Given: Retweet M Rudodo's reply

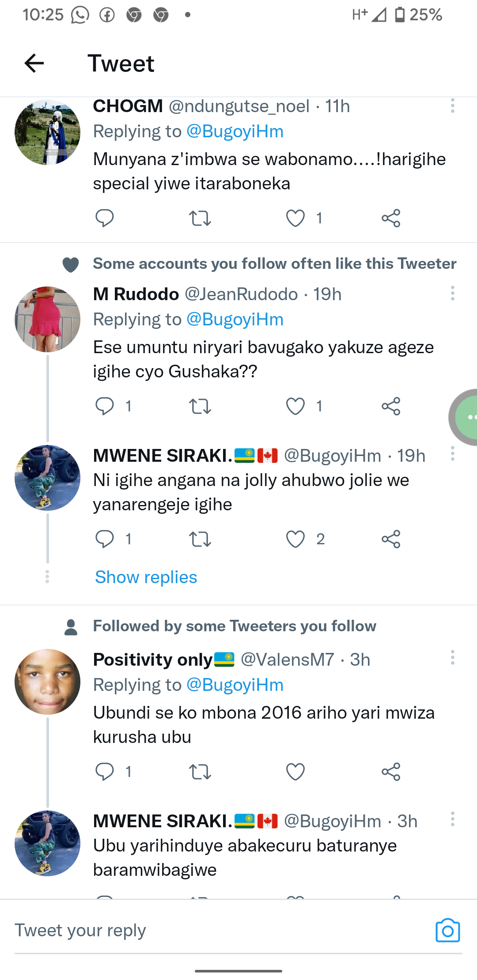Looking at the screenshot, I should 200,406.
